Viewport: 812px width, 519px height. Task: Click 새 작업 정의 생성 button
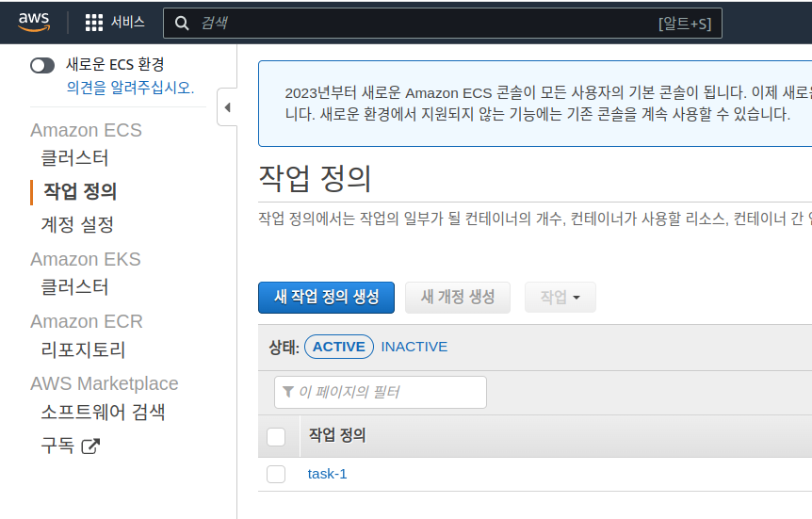(x=326, y=298)
